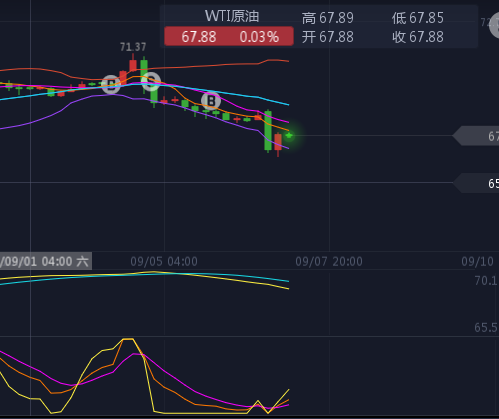The image size is (499, 419).
Task: Click the tall red candlestick at 71.37 peak
Action: (133, 63)
